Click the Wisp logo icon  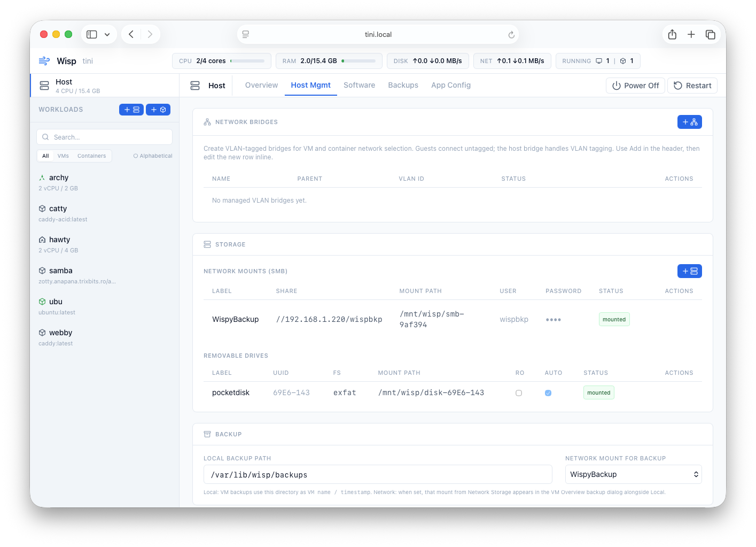click(44, 61)
